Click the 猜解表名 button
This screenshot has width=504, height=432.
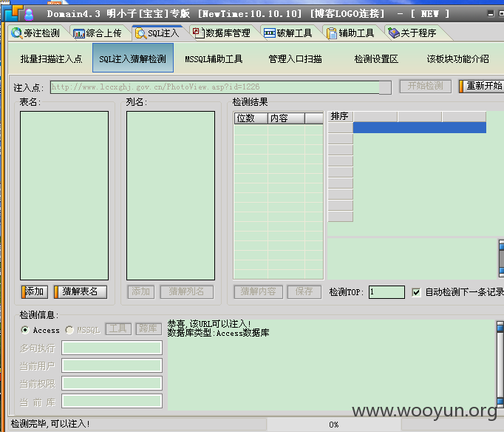tap(81, 291)
